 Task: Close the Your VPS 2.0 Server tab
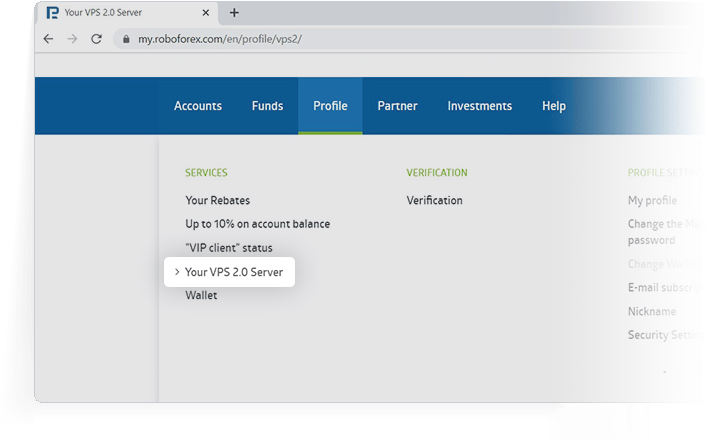[206, 13]
